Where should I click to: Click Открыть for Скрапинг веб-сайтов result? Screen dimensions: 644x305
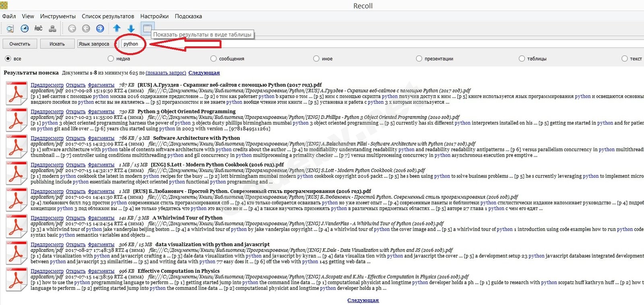76,85
